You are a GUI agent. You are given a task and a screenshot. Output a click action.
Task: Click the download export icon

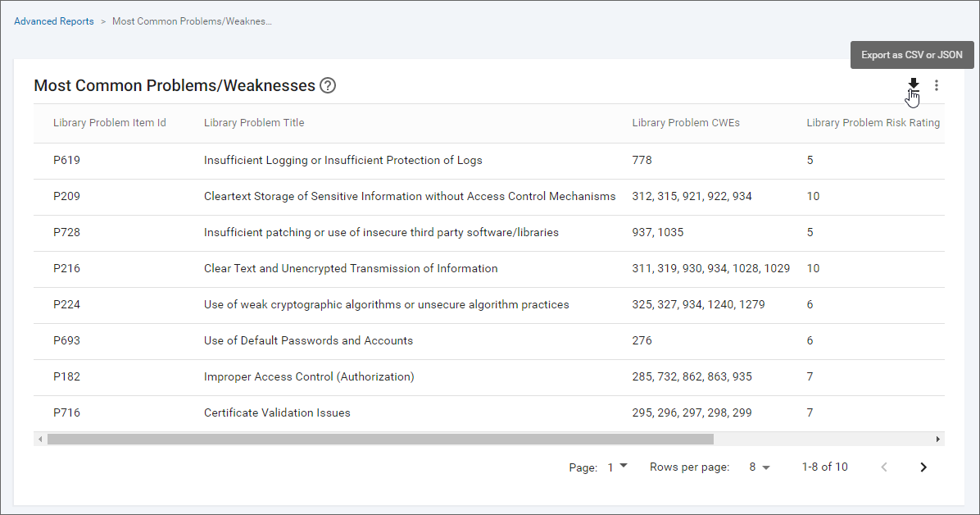(x=914, y=84)
